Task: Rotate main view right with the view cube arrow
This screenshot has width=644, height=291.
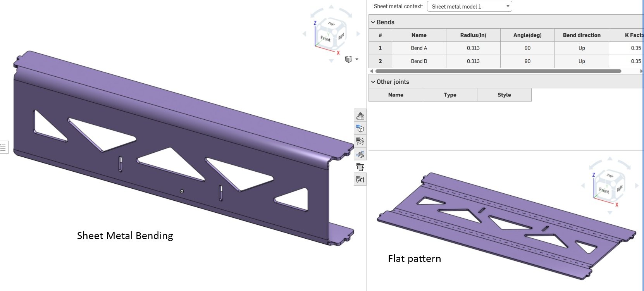Action: click(358, 34)
